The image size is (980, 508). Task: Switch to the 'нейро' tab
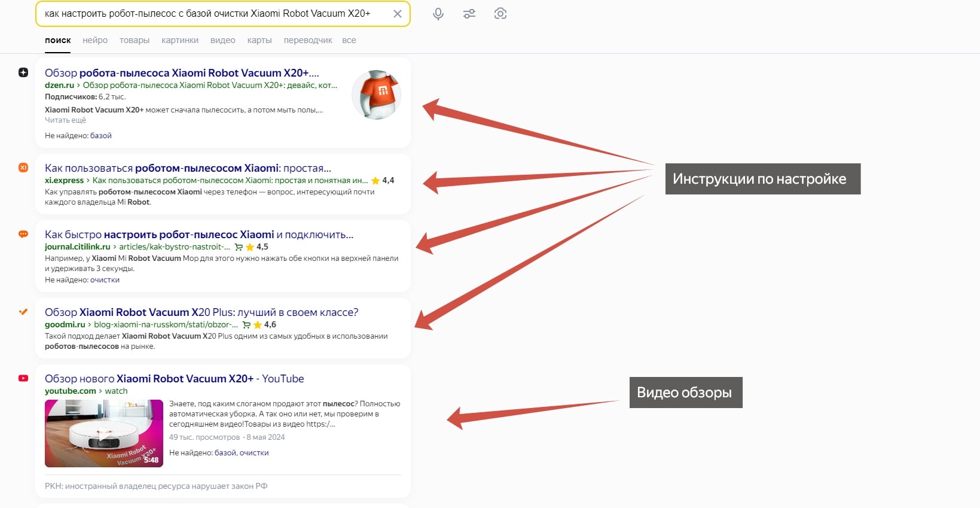pos(95,40)
